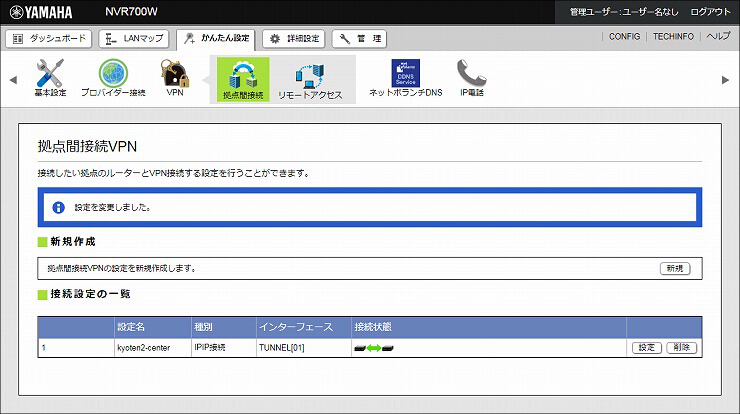
Task: Click the info icon in notification
Action: point(59,207)
